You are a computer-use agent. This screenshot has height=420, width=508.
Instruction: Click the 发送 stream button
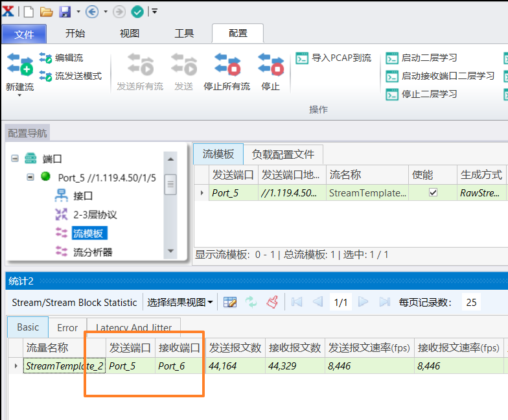(184, 73)
